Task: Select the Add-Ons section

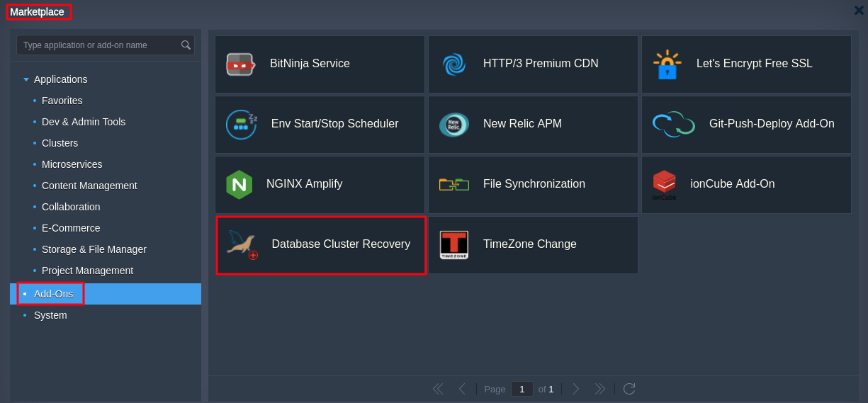Action: tap(106, 294)
